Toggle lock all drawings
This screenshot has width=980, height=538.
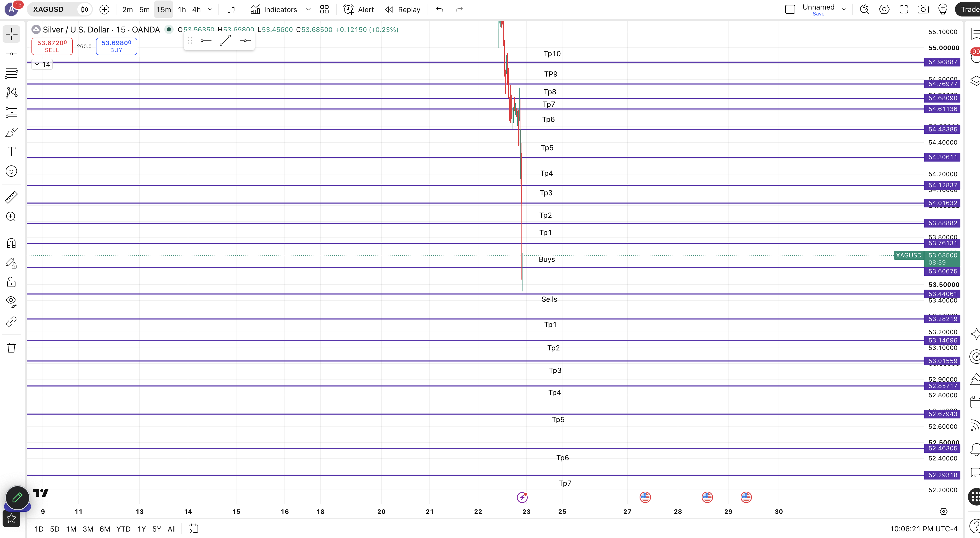pos(11,282)
